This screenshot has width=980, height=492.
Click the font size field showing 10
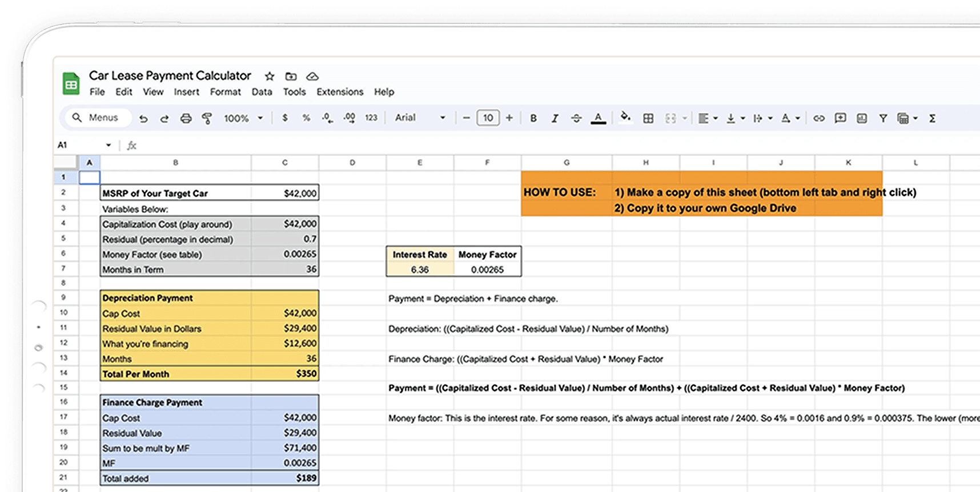click(488, 118)
